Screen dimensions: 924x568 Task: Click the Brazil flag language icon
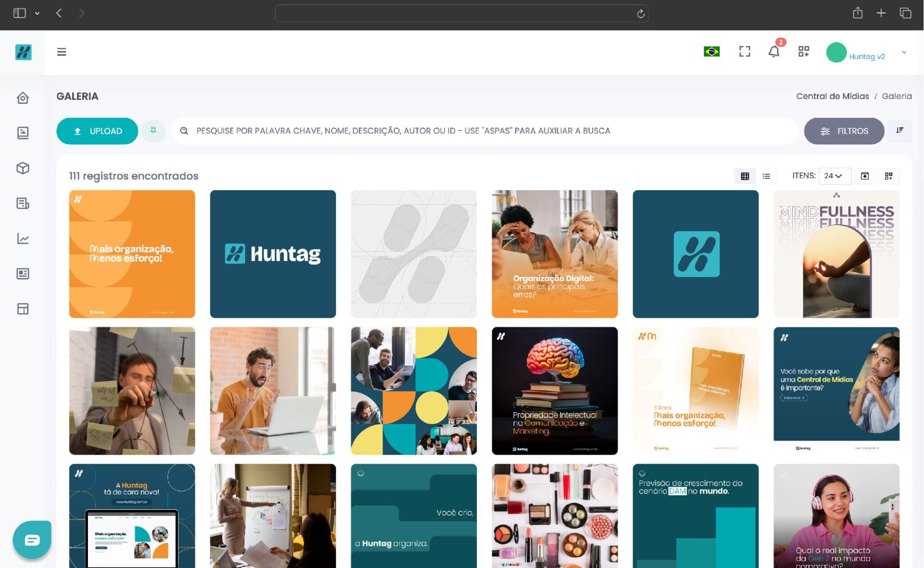[711, 51]
